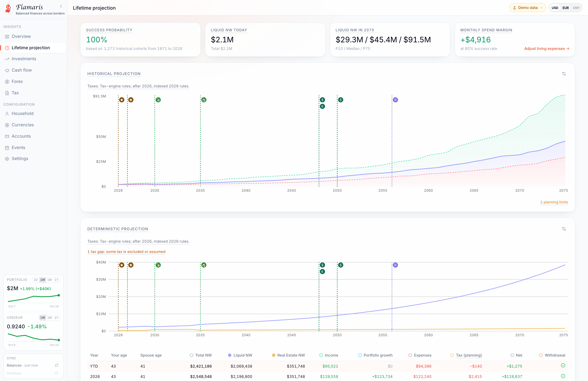588x381 pixels.
Task: Toggle the Withdrawal series
Action: [552, 355]
